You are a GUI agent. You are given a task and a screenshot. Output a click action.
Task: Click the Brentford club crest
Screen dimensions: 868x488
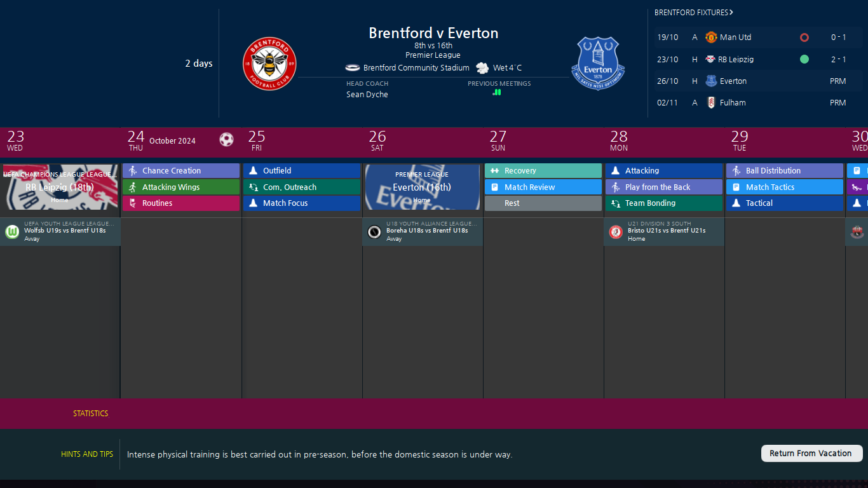(269, 64)
